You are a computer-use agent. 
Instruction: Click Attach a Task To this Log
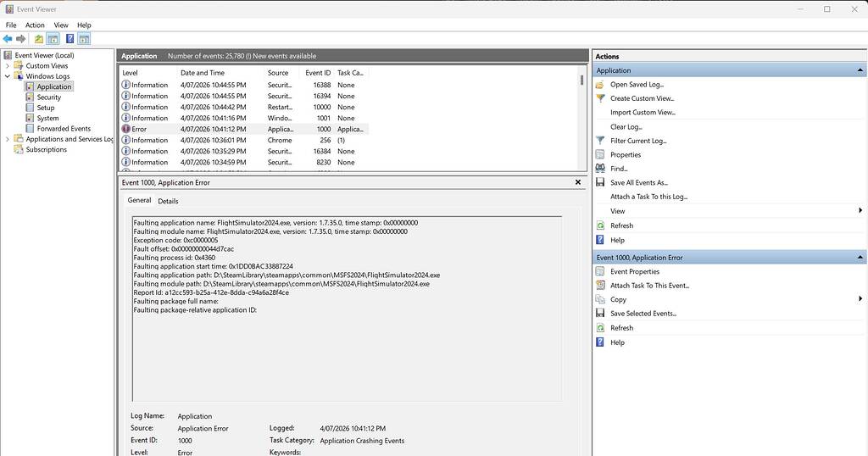648,197
